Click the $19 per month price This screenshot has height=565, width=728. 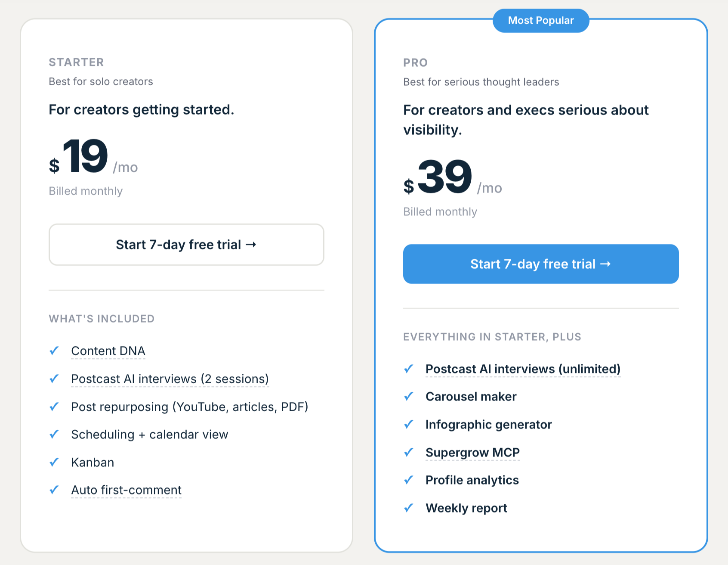pos(86,157)
